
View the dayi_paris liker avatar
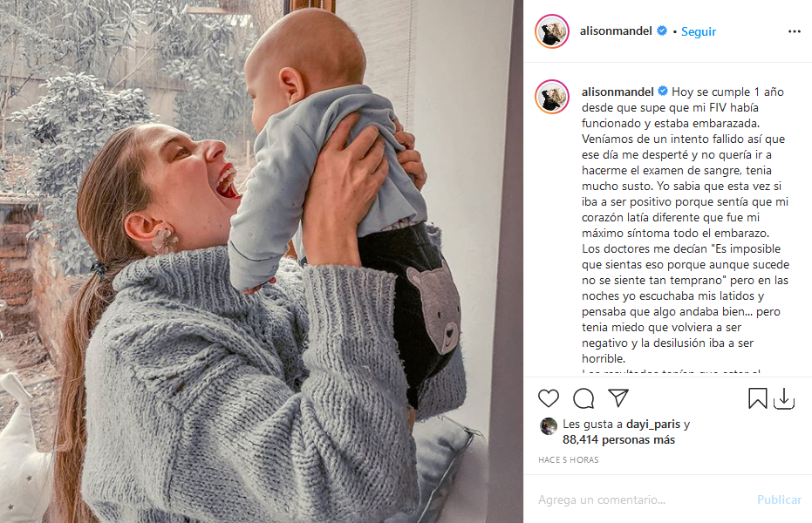549,426
